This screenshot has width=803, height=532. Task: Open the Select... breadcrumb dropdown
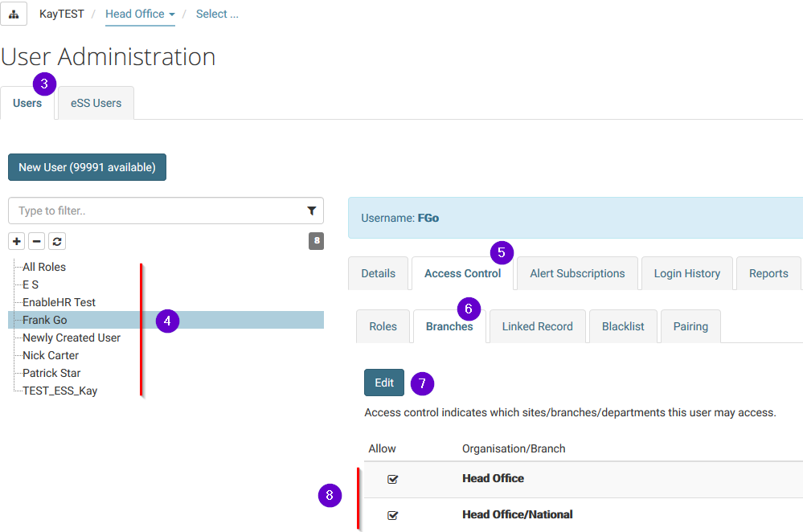217,14
